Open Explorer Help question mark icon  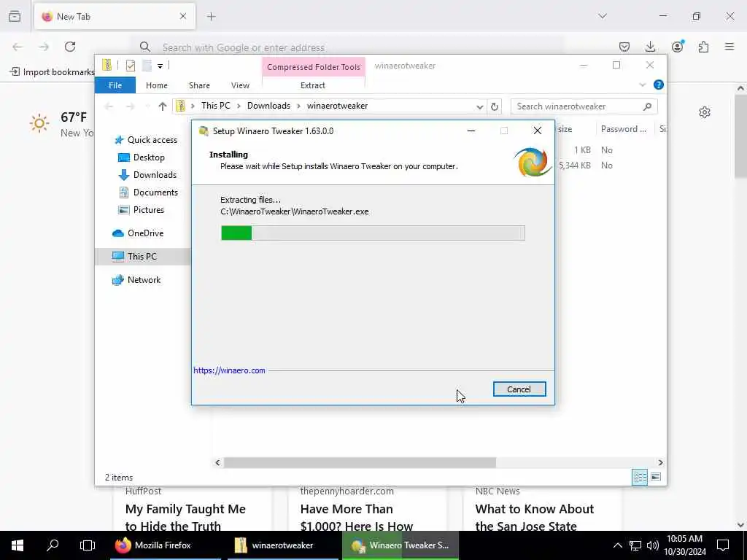pyautogui.click(x=659, y=85)
